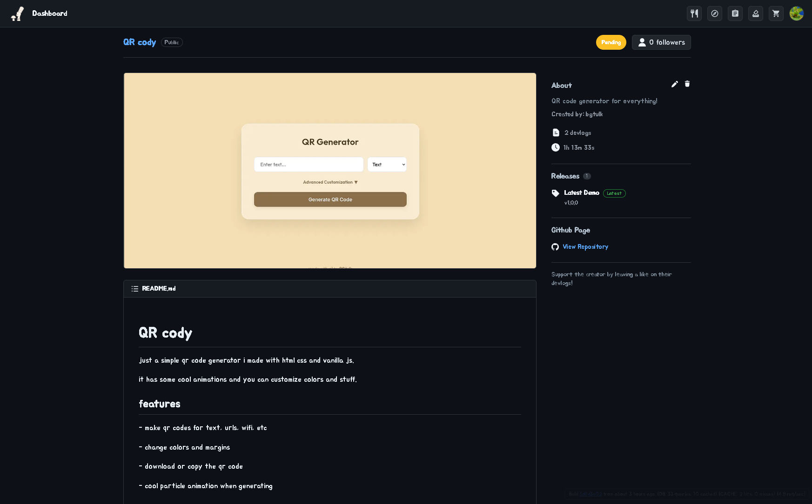Go to Dashboard in the header
The image size is (812, 504).
pos(49,13)
